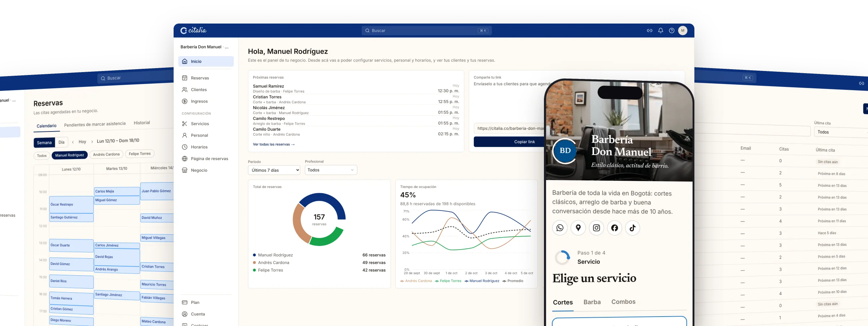Click the citalia logo

tap(193, 30)
